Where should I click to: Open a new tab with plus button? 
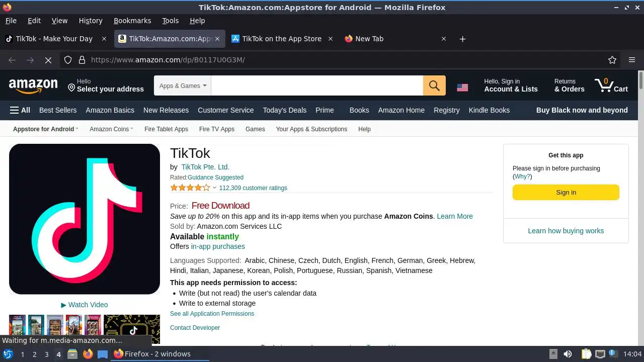(462, 39)
